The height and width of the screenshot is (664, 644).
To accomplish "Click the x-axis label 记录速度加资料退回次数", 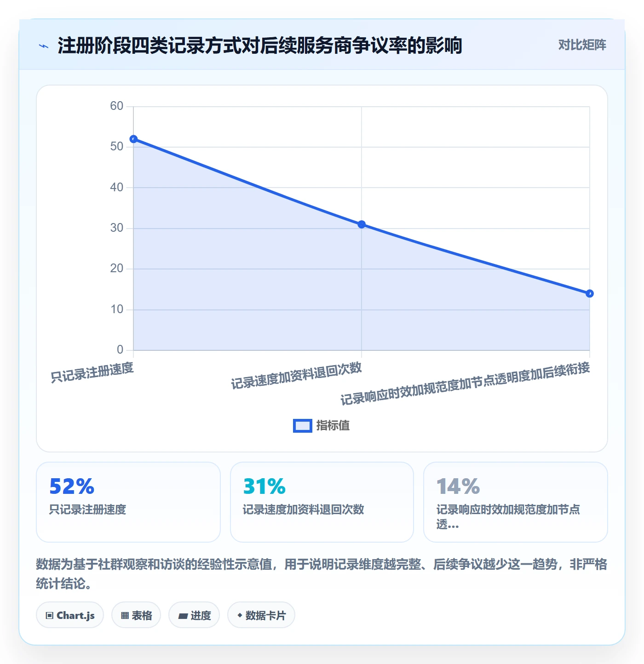I will pyautogui.click(x=296, y=376).
